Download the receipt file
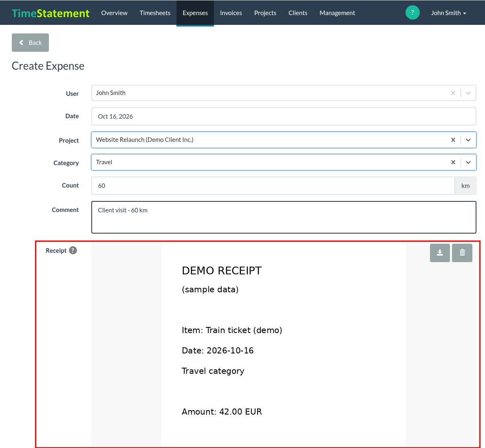Viewport: 485px width, 448px height. pos(440,253)
